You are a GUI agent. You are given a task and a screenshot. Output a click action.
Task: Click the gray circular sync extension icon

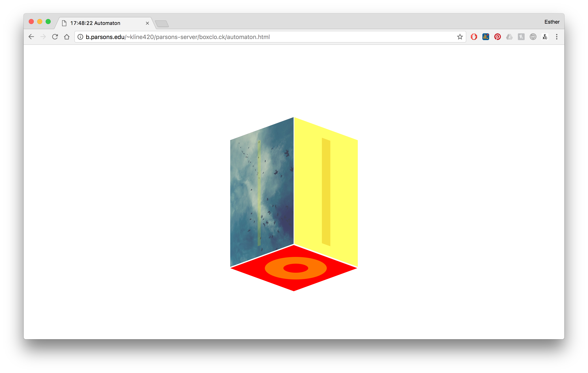coord(533,37)
